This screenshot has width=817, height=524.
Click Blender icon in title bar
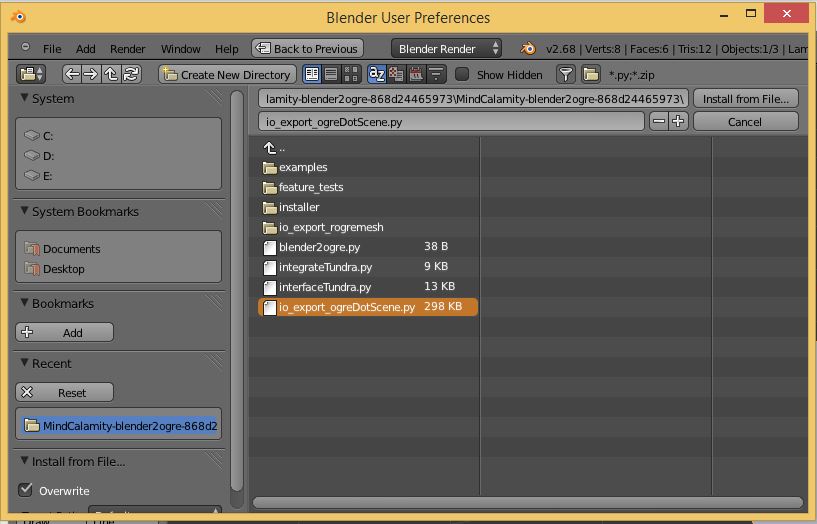point(18,17)
